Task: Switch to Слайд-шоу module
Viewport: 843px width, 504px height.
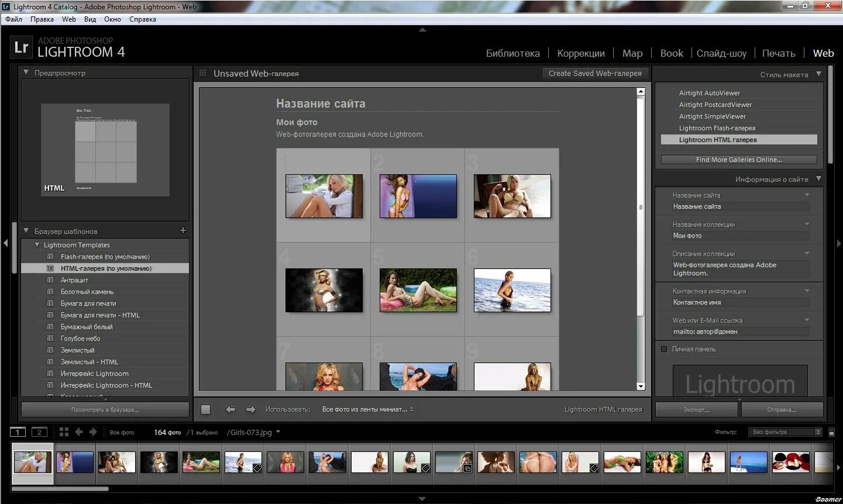Action: pos(721,53)
